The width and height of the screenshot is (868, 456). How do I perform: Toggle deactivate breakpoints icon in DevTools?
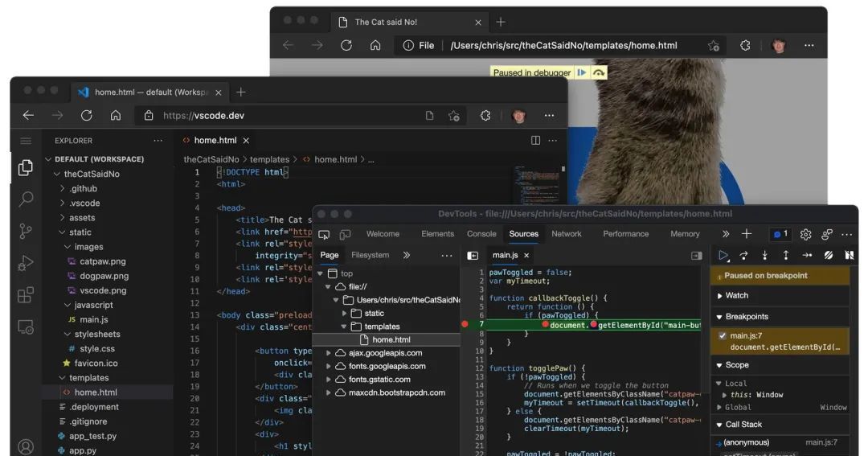828,256
